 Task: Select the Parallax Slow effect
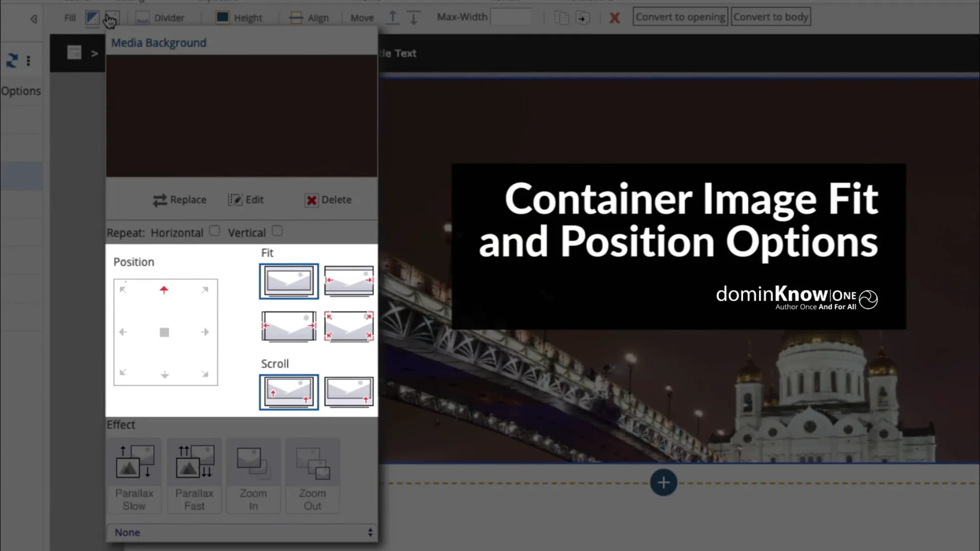134,475
